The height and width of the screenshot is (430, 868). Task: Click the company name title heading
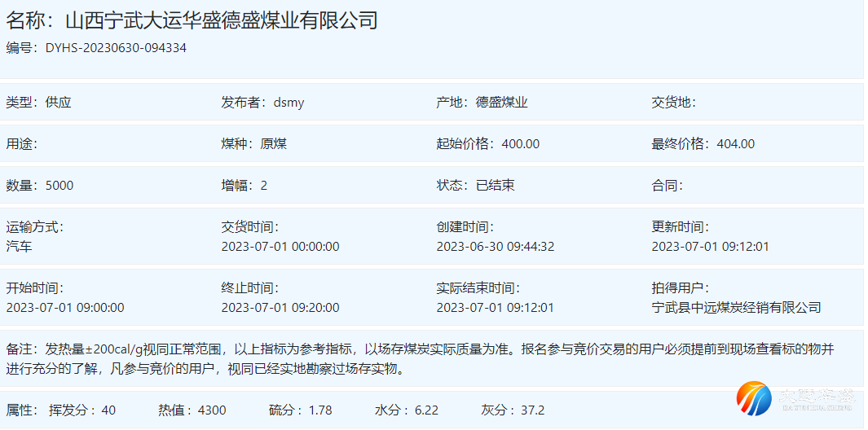[192, 20]
